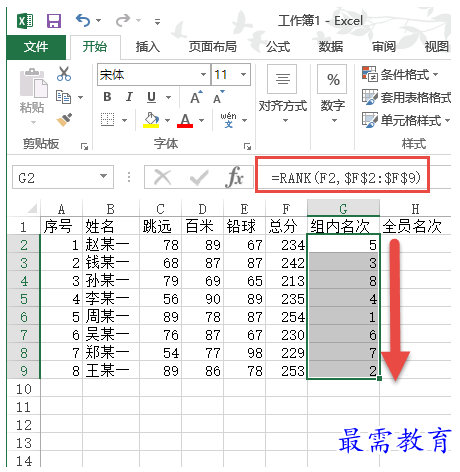This screenshot has width=460, height=472.
Task: Expand the Name Box G2 dropdown
Action: pyautogui.click(x=104, y=176)
